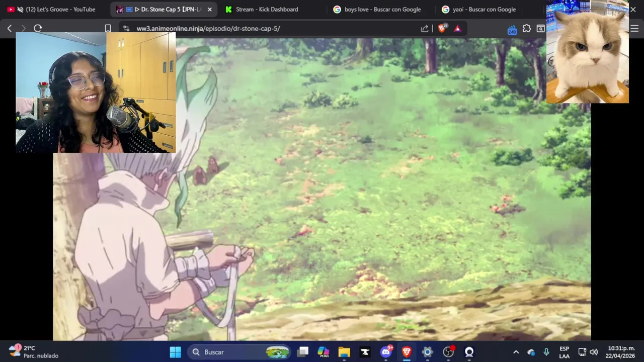
Task: Go back to the previous page
Action: (10, 28)
